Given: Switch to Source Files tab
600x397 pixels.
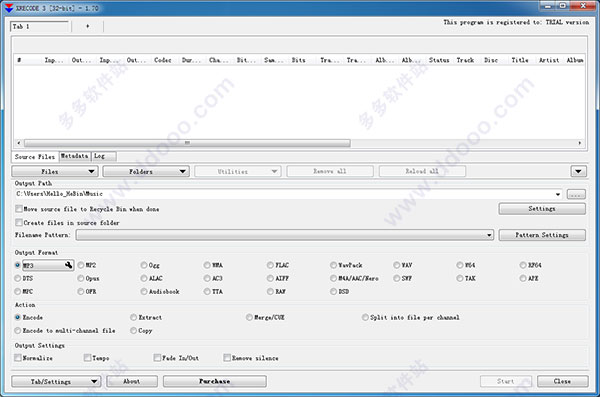Looking at the screenshot, I should (35, 157).
